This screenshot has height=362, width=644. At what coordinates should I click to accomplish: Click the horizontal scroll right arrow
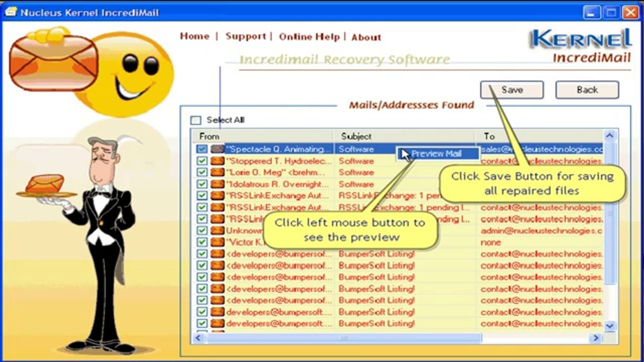596,338
